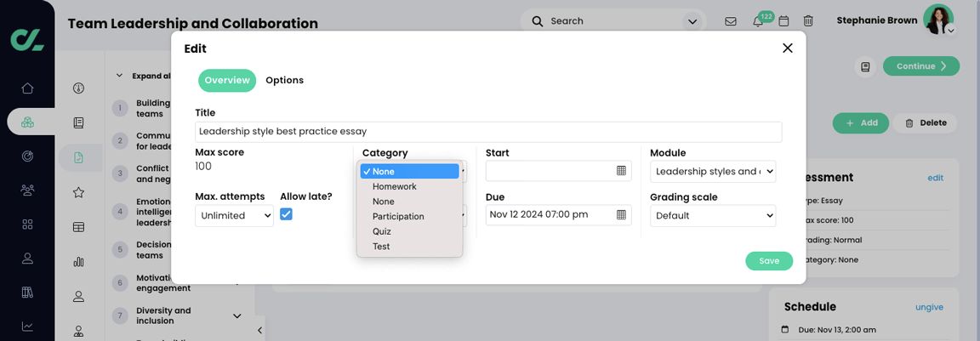Click the Start date calendar picker icon

point(621,171)
